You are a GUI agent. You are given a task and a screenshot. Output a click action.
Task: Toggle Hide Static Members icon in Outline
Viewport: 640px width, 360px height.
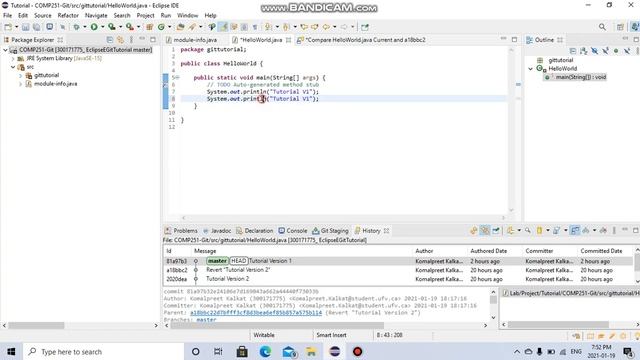point(605,51)
